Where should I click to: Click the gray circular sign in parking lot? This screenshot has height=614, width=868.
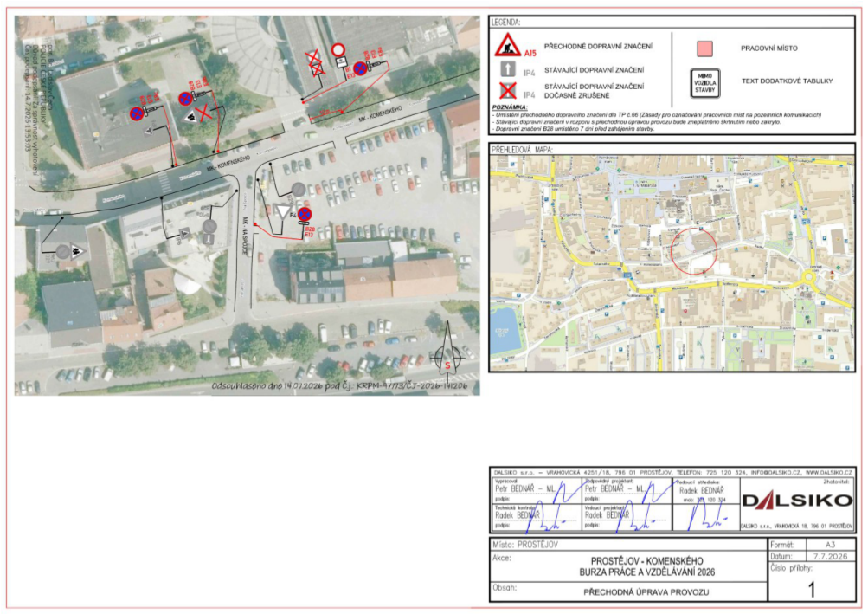point(299,190)
